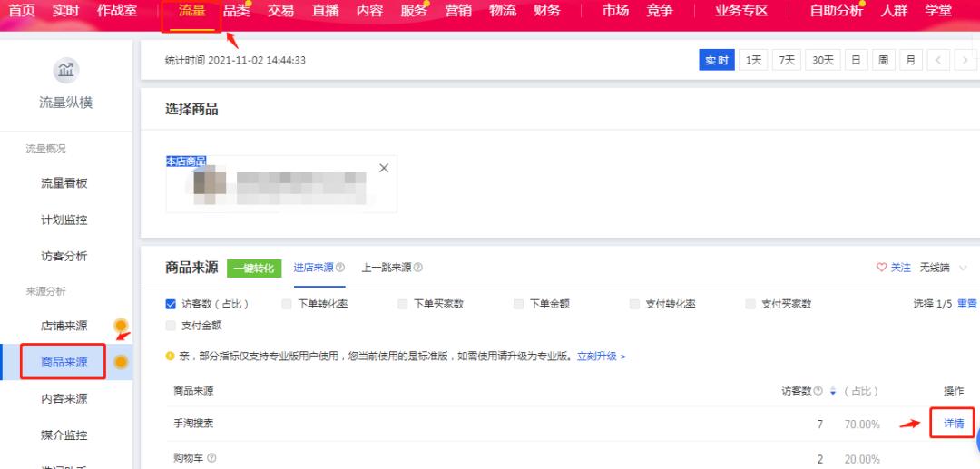
Task: Select the 日 period button
Action: click(856, 61)
